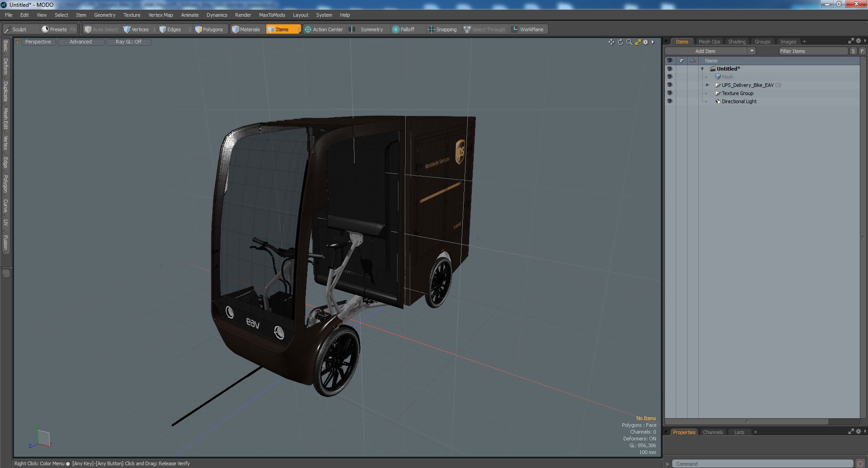This screenshot has height=468, width=868.
Task: Click Items panel expand-arrows icon
Action: pyautogui.click(x=851, y=41)
